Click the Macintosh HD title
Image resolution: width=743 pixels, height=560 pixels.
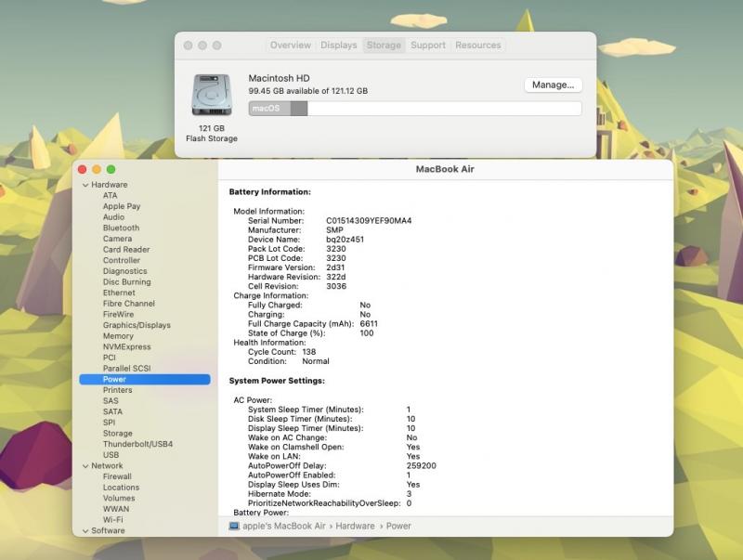(280, 78)
